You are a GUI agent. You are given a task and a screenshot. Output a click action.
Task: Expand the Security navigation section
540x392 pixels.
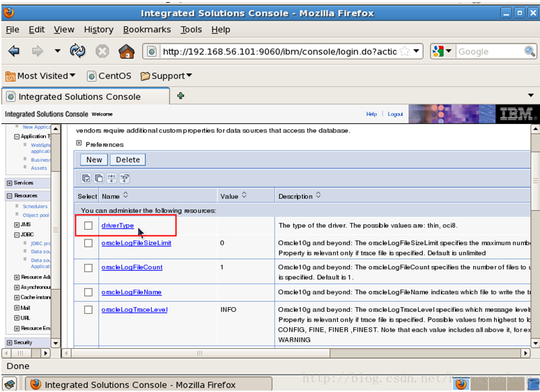tap(10, 343)
